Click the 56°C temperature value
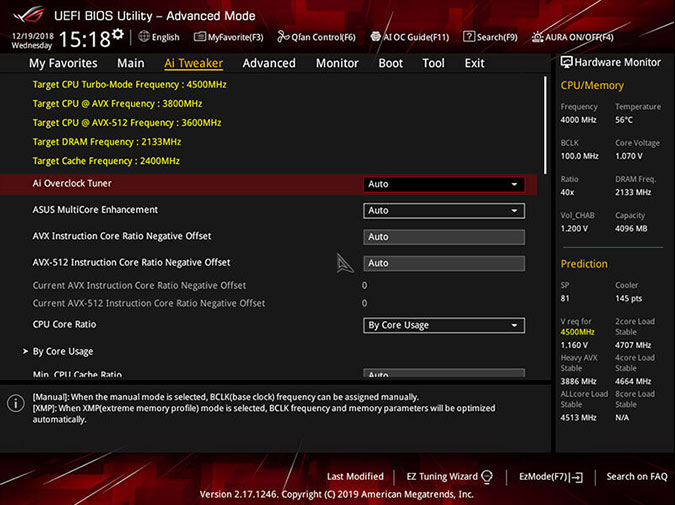This screenshot has width=675, height=505. point(624,120)
